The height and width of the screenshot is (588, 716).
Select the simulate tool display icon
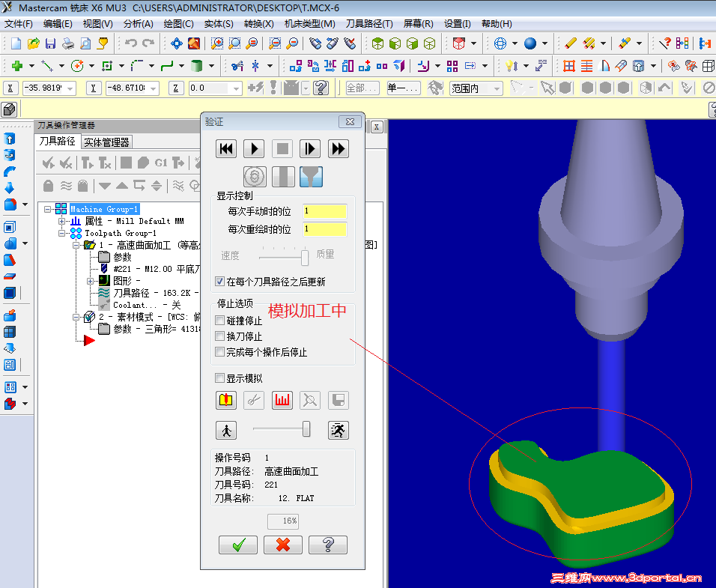point(283,177)
